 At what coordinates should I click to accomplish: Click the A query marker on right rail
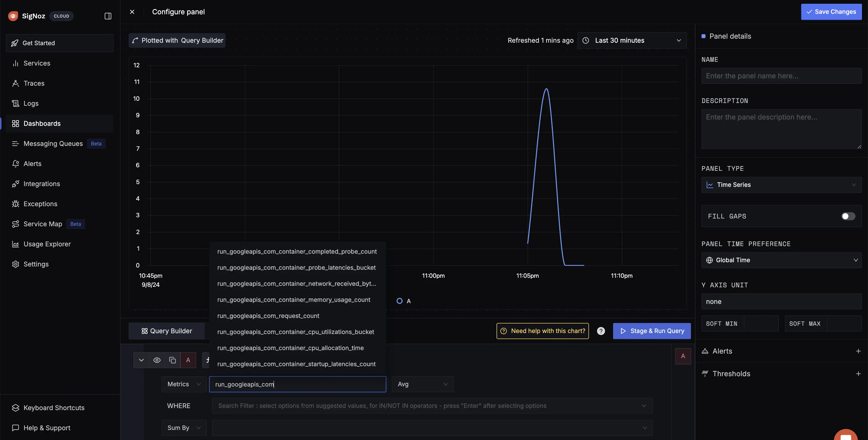pyautogui.click(x=683, y=356)
